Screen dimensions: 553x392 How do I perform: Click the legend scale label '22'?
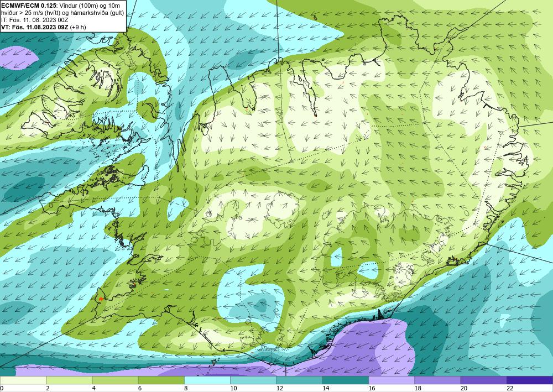tap(510, 388)
